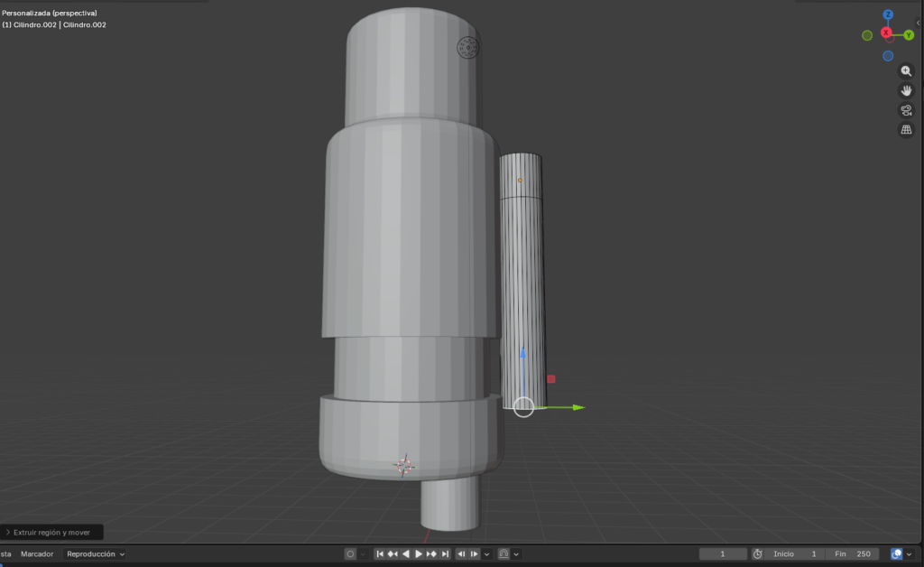Toggle perspective with the grid projection icon
This screenshot has height=567, width=924.
pos(907,129)
